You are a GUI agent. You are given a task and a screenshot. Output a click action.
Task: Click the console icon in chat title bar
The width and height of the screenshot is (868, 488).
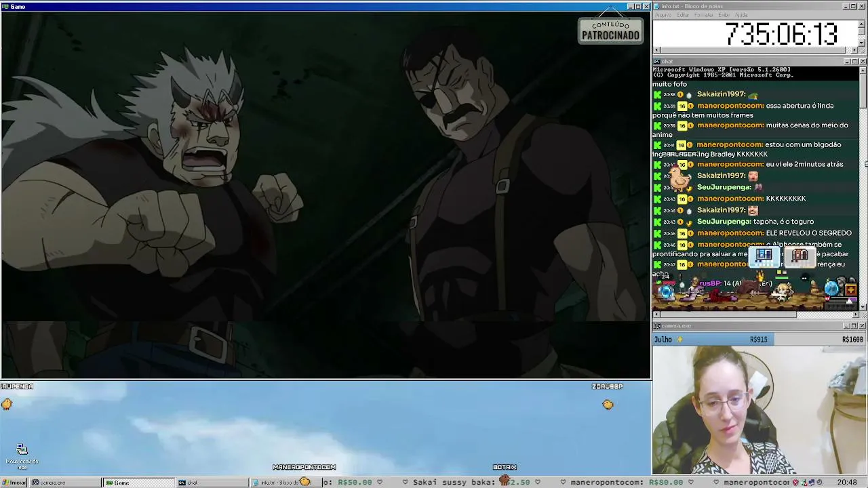coord(656,62)
